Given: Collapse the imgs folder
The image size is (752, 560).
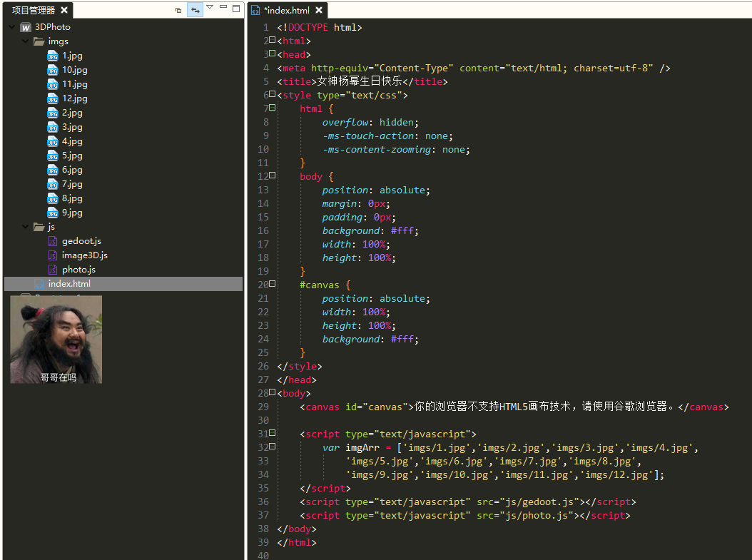Looking at the screenshot, I should click(26, 41).
